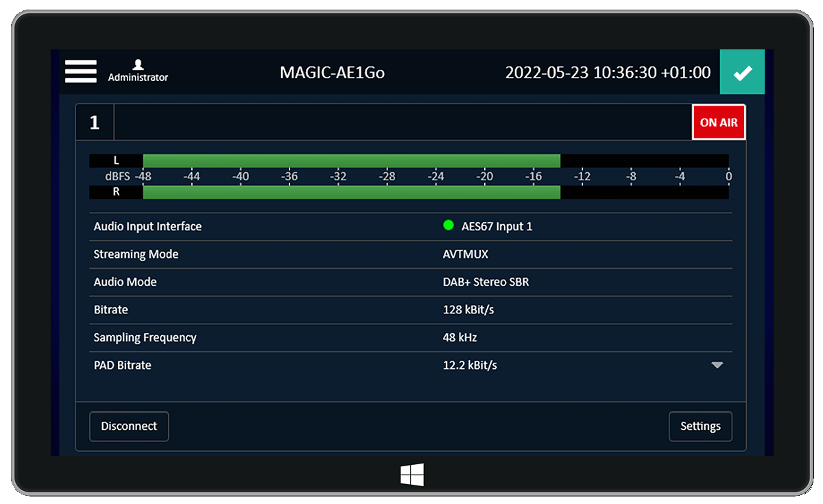Click the Sampling Frequency 48 kHz value

point(460,337)
